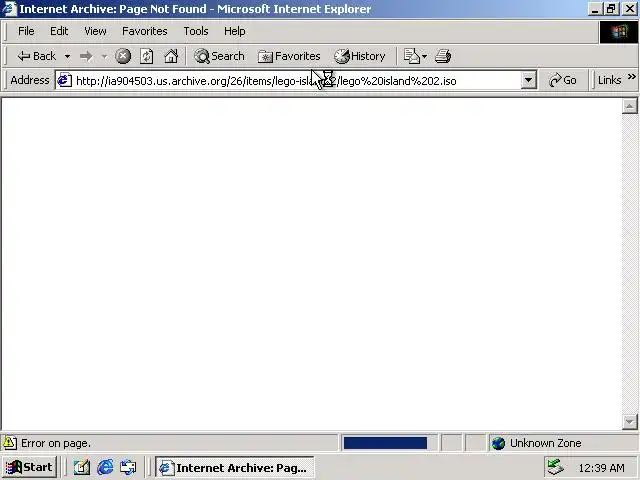Open the History toolbar button
The width and height of the screenshot is (640, 480).
[360, 56]
